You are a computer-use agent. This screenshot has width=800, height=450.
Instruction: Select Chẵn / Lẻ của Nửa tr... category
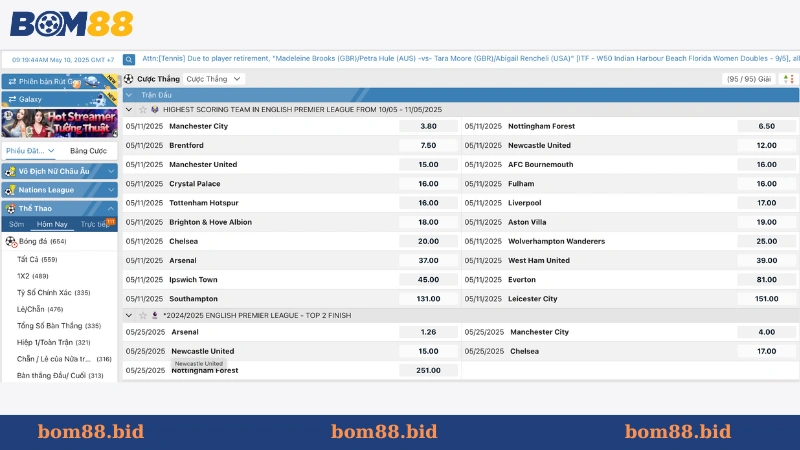point(64,359)
